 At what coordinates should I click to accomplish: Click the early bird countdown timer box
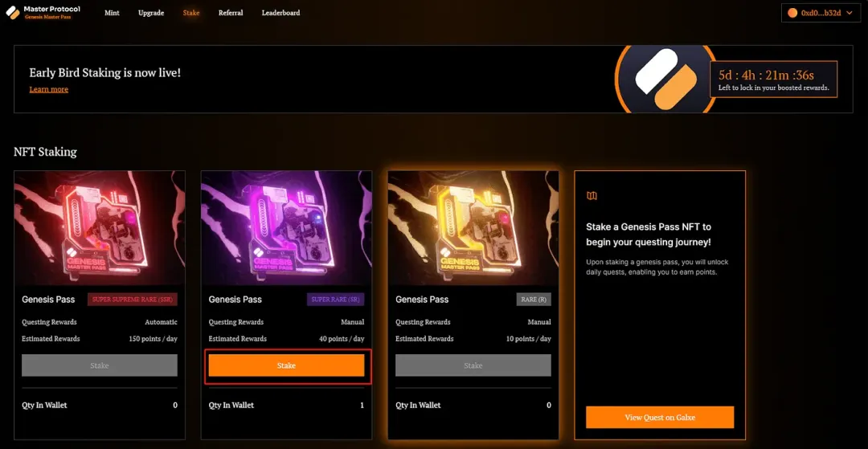click(x=773, y=79)
